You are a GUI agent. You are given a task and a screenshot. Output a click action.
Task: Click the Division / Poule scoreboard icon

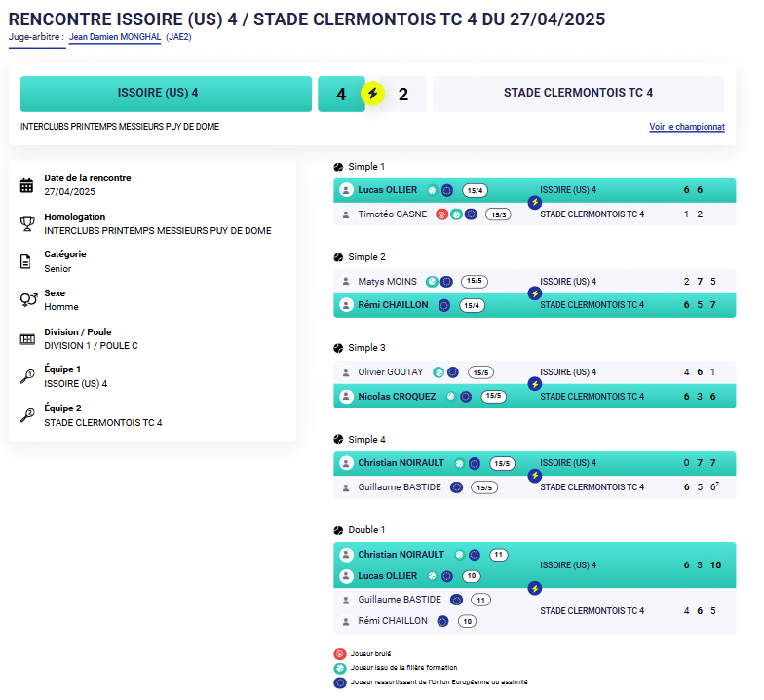[x=27, y=338]
